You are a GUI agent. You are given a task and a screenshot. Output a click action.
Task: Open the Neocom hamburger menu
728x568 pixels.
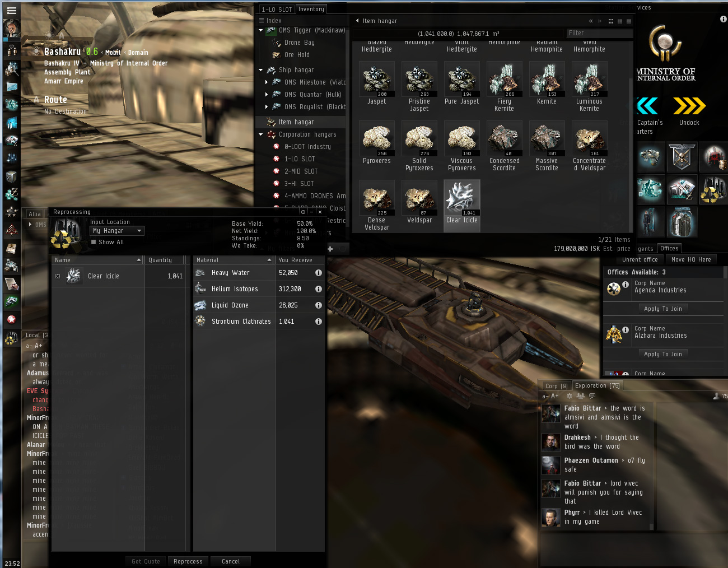click(11, 10)
